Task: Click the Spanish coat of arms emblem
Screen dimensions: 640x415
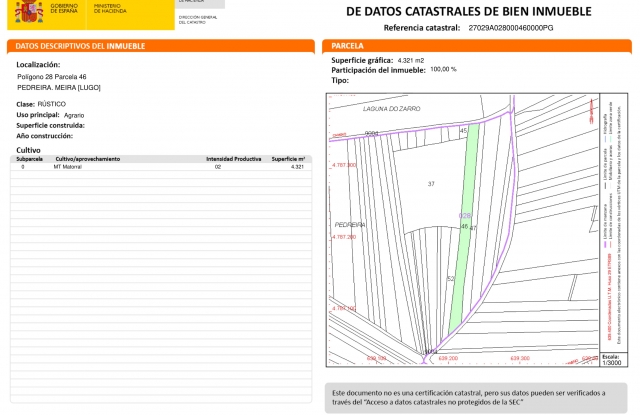Action: tap(28, 11)
